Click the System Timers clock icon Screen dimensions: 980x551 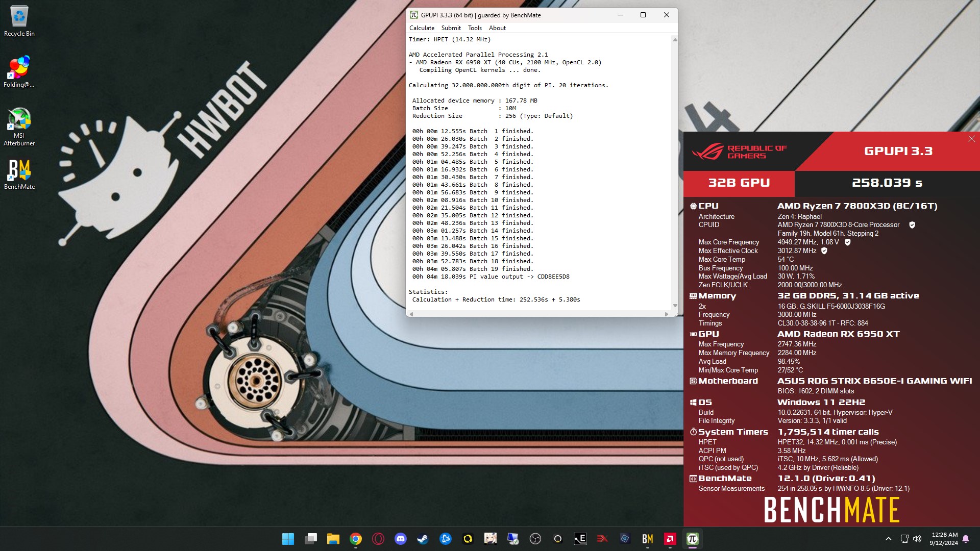[x=693, y=432]
